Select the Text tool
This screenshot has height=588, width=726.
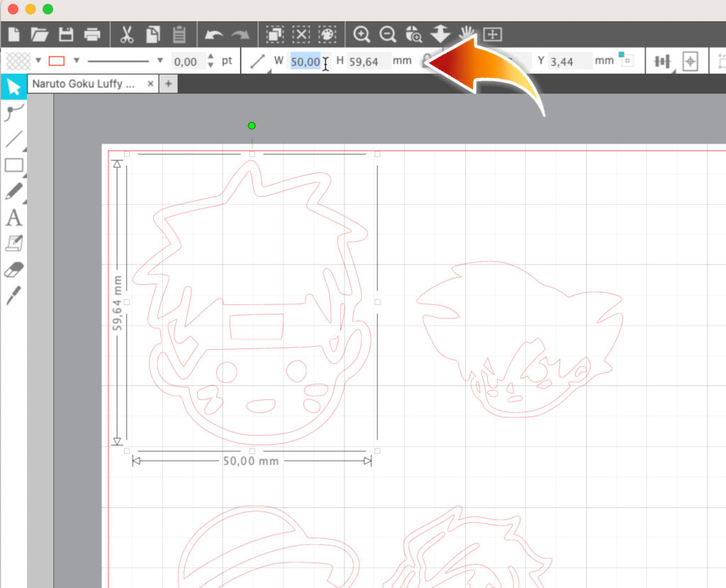tap(13, 218)
